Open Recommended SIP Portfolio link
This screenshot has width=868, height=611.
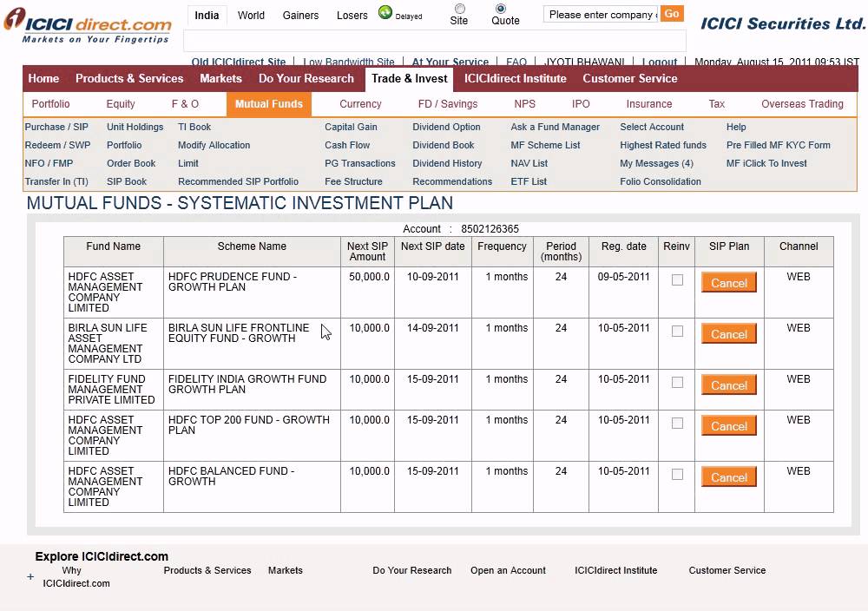(x=238, y=181)
